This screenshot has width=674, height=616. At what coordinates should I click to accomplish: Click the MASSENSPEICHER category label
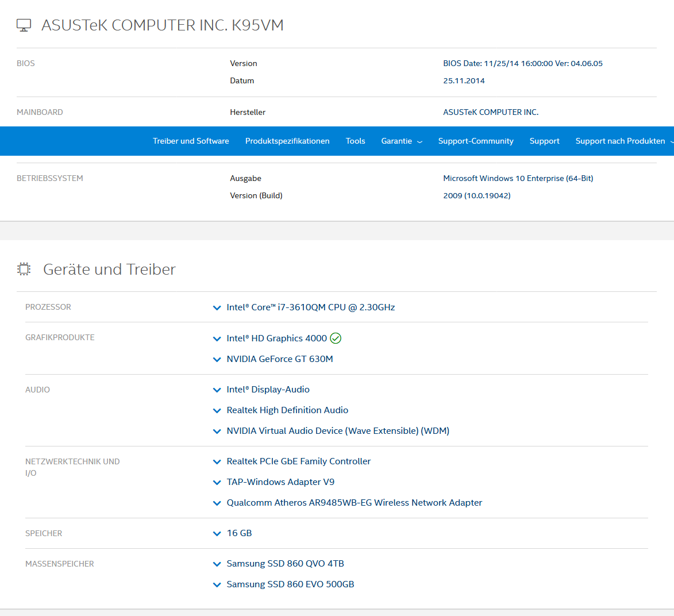pyautogui.click(x=59, y=564)
